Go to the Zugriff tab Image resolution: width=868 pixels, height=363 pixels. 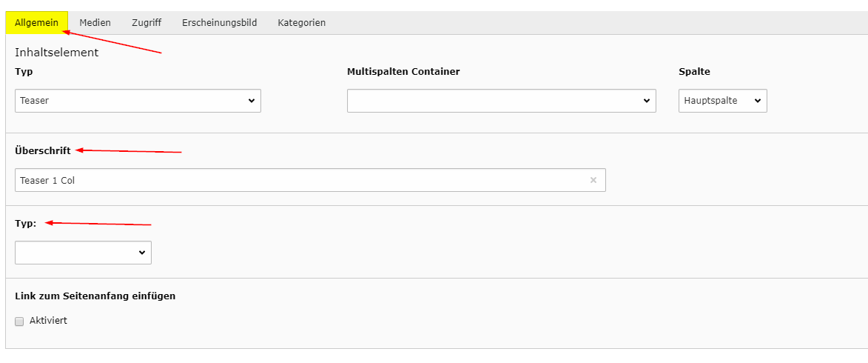(147, 23)
